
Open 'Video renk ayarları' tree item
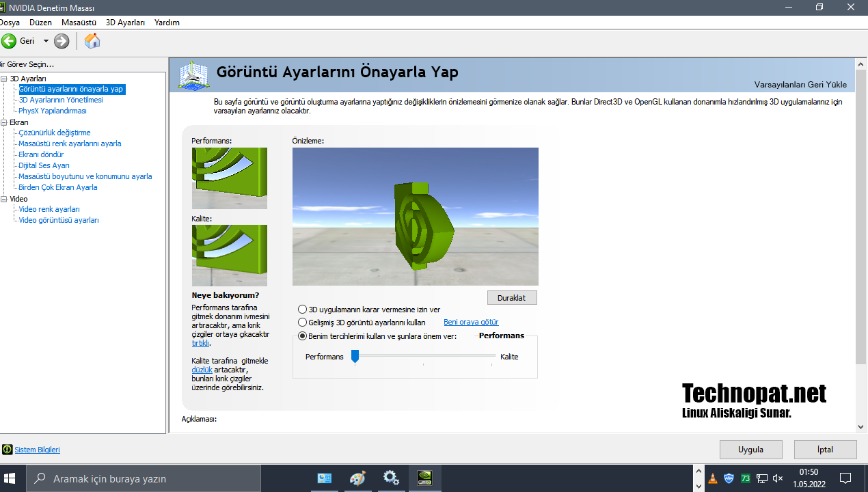49,209
